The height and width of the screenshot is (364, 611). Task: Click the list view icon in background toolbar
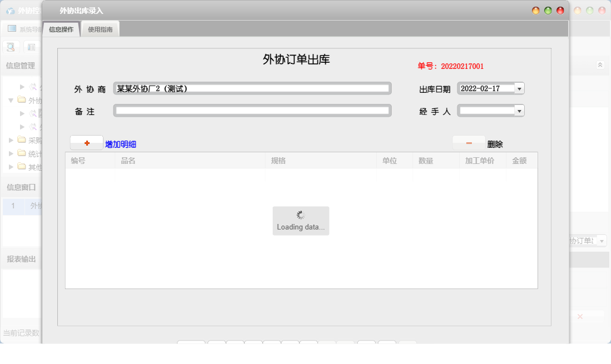32,47
